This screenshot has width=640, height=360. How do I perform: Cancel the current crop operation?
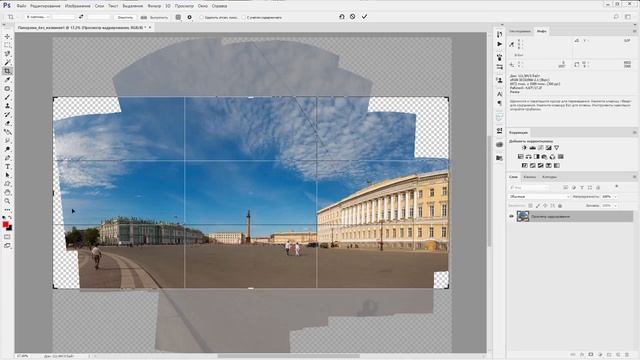pyautogui.click(x=353, y=17)
